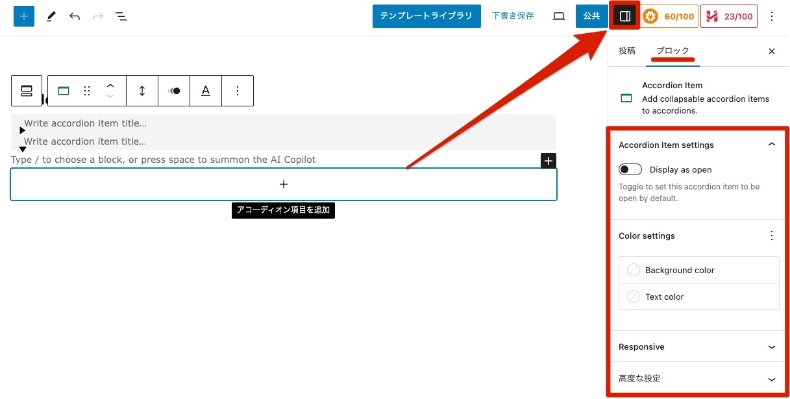
Task: Open the 60/100 SEO score indicator
Action: (x=669, y=16)
